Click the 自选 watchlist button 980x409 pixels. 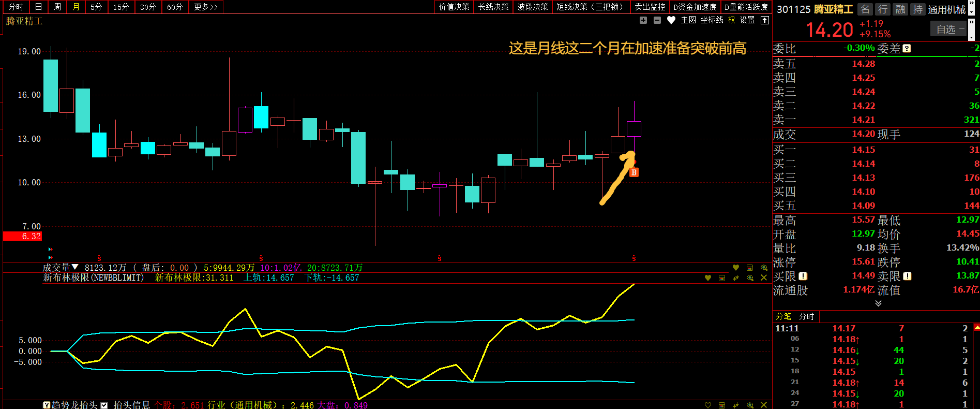(x=948, y=30)
